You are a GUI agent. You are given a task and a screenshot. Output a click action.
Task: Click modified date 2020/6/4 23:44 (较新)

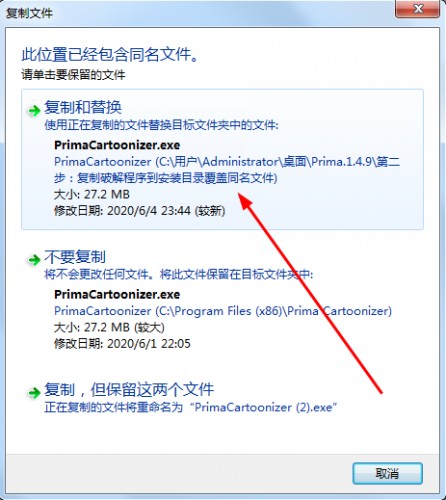pos(140,211)
